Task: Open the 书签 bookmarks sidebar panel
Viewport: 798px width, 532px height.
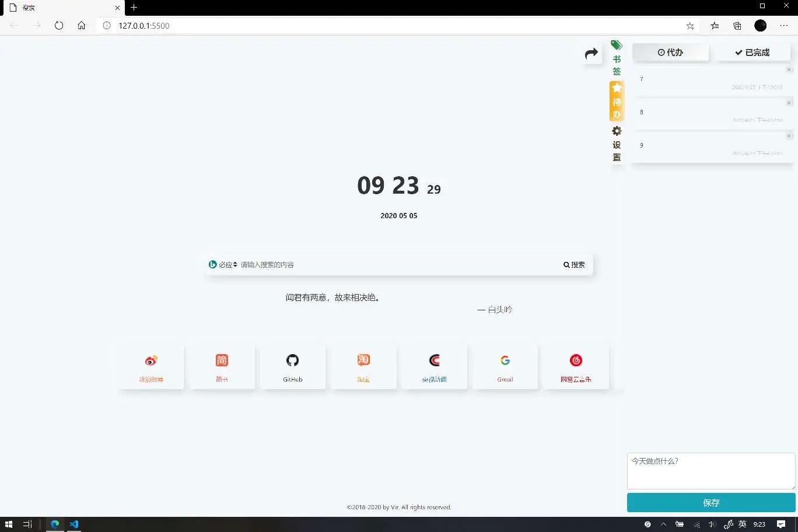Action: (617, 58)
